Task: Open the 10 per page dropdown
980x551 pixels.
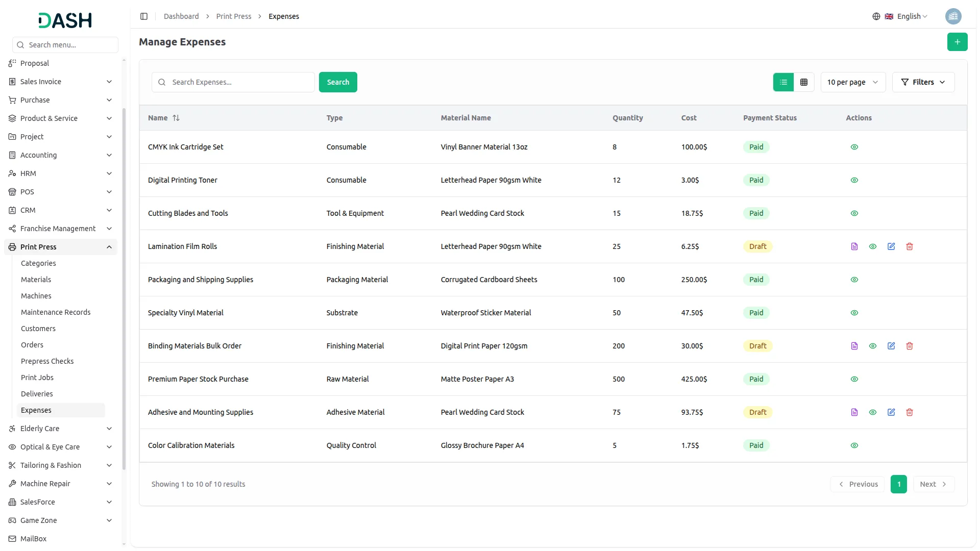Action: click(852, 82)
